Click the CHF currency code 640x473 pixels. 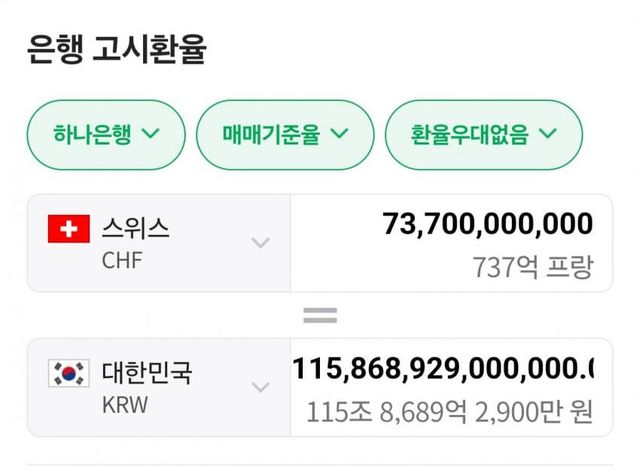(x=121, y=260)
